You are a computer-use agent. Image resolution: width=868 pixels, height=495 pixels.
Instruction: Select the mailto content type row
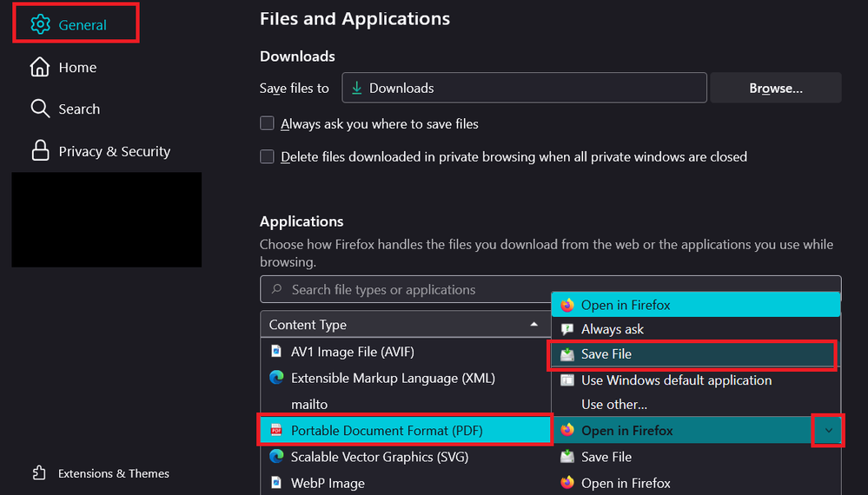point(405,405)
